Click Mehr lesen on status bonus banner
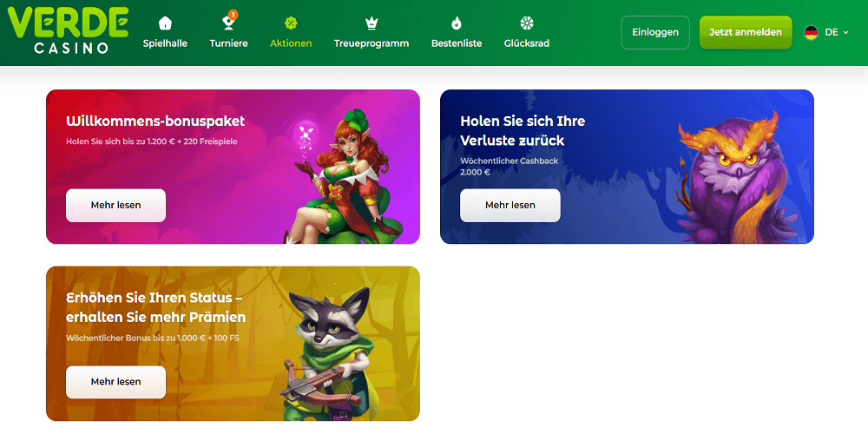Image resolution: width=868 pixels, height=434 pixels. 115,382
